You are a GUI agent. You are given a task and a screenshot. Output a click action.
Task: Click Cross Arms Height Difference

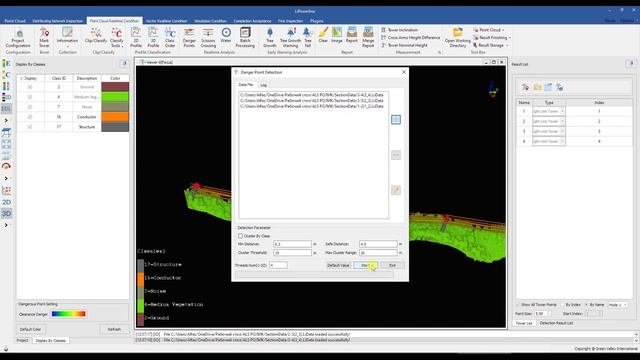click(411, 38)
